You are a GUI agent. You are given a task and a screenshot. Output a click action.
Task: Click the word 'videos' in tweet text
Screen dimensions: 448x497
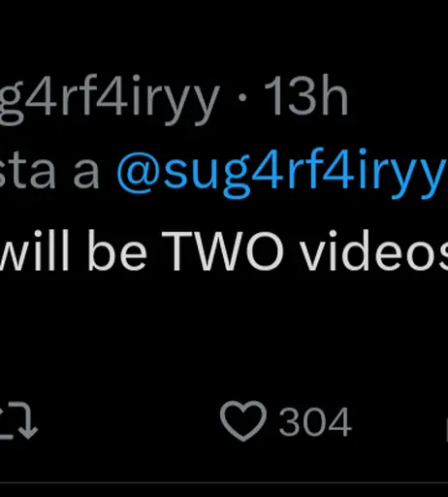coord(374,250)
